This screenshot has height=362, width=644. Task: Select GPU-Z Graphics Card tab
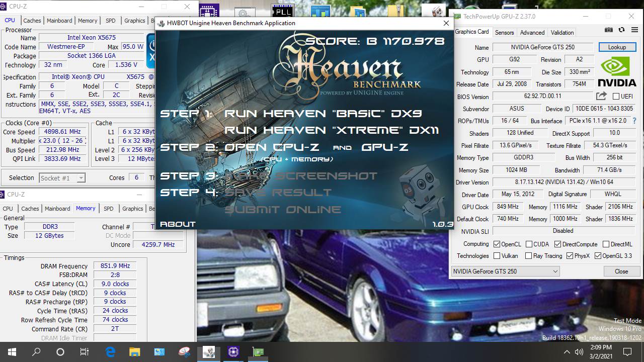(472, 32)
